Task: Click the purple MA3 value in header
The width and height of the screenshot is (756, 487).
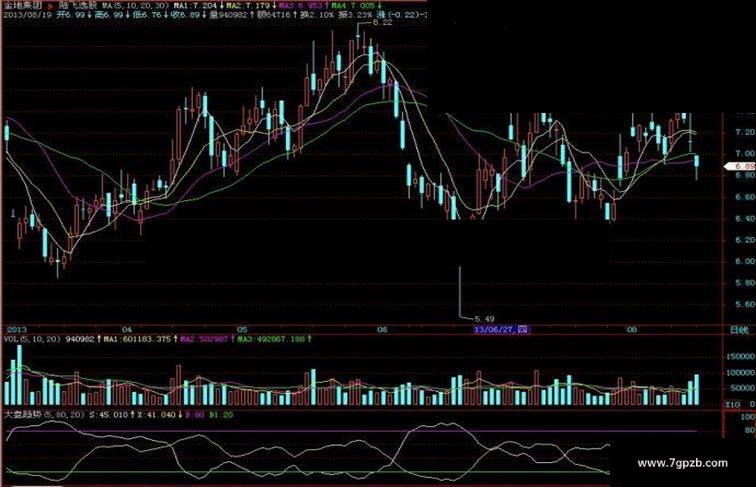Action: [x=301, y=6]
